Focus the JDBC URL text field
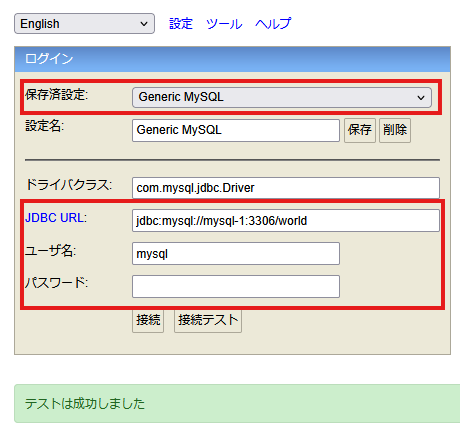460x436 pixels. coord(286,220)
